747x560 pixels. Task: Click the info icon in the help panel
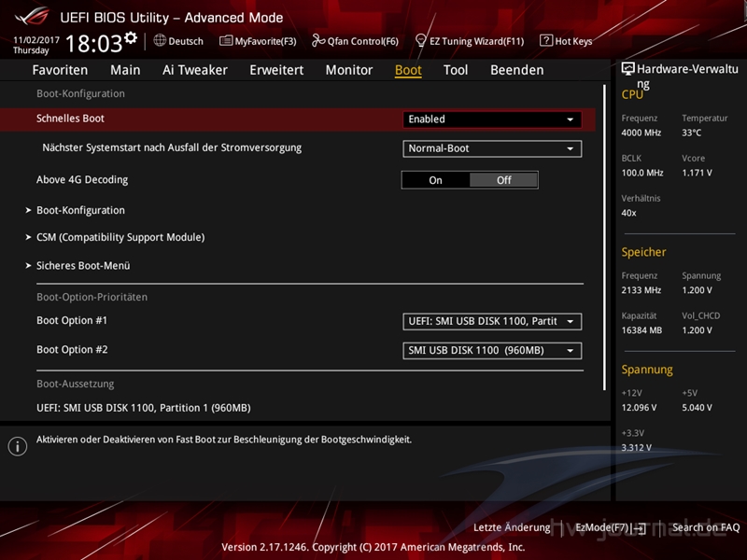point(17,446)
